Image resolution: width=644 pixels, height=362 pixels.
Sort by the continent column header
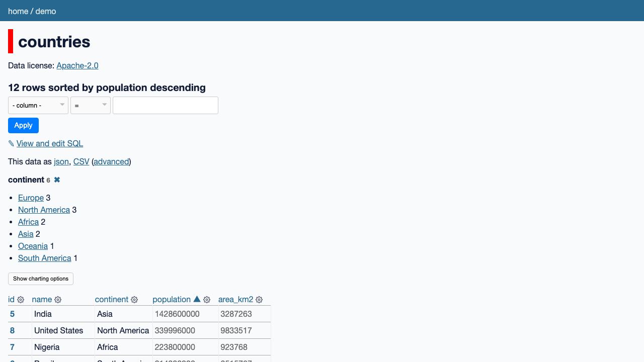pyautogui.click(x=112, y=299)
